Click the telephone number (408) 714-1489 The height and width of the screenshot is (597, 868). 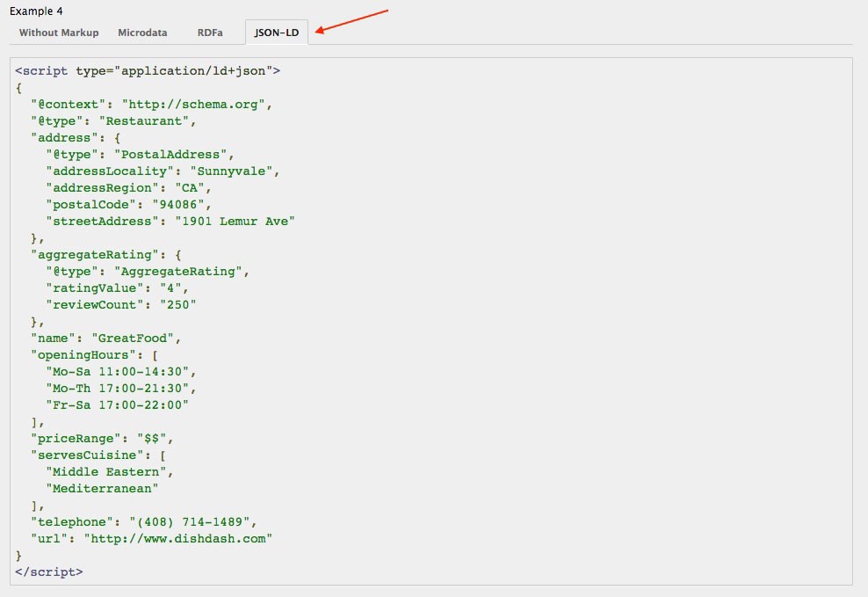[192, 521]
